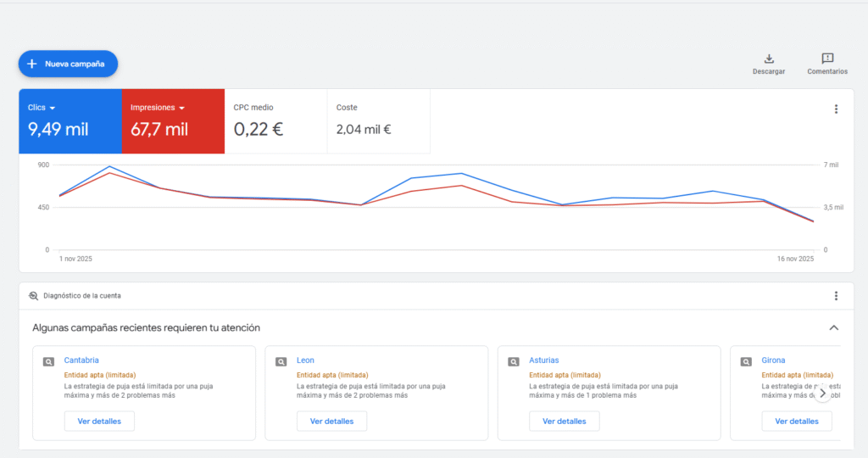868x458 pixels.
Task: Click the blue line peak on the chart
Action: pos(109,166)
